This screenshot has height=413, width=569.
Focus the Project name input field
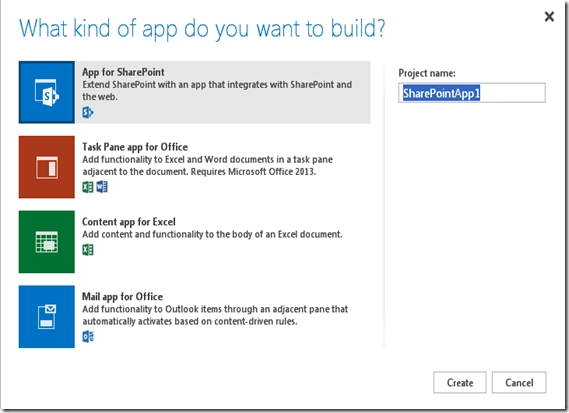point(472,93)
